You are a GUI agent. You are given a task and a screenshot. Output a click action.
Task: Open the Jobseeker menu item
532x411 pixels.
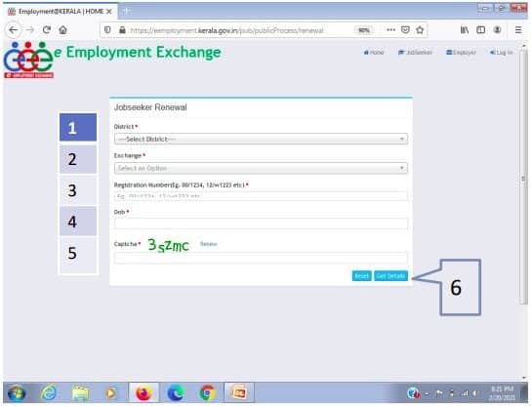[x=415, y=53]
